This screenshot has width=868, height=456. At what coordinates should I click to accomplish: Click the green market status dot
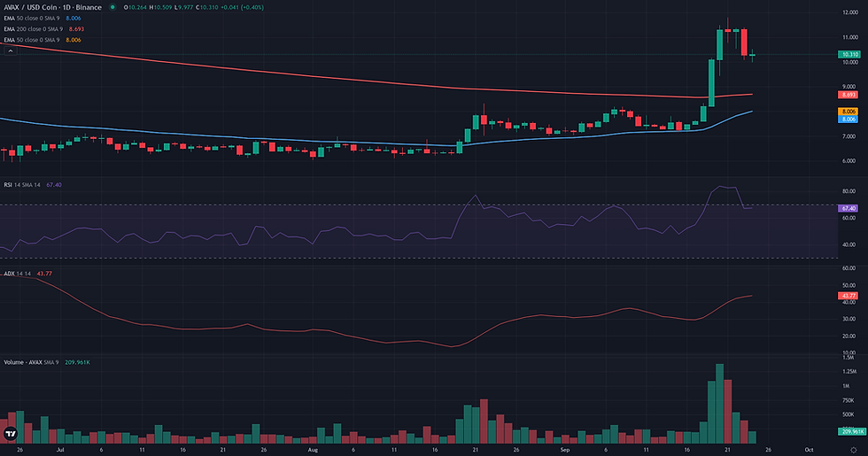click(112, 7)
